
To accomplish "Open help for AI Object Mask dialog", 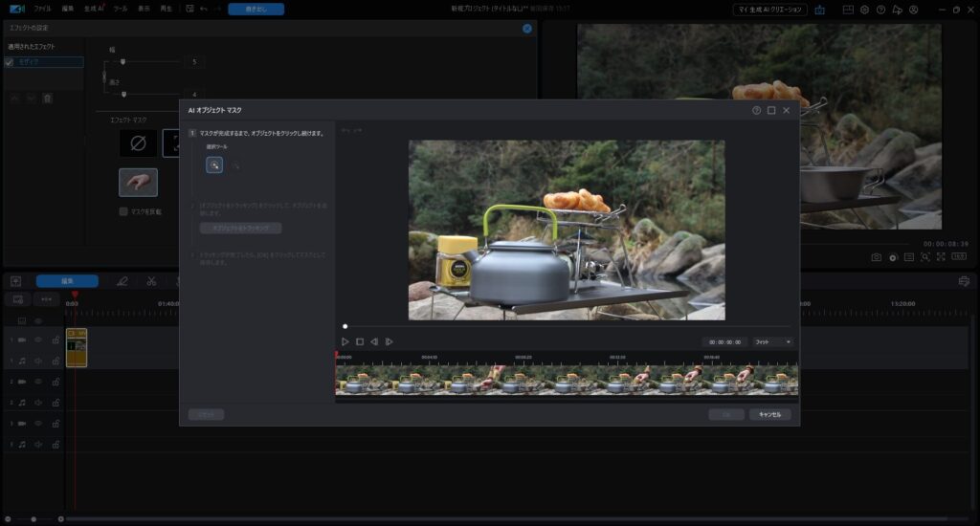I will tap(756, 111).
